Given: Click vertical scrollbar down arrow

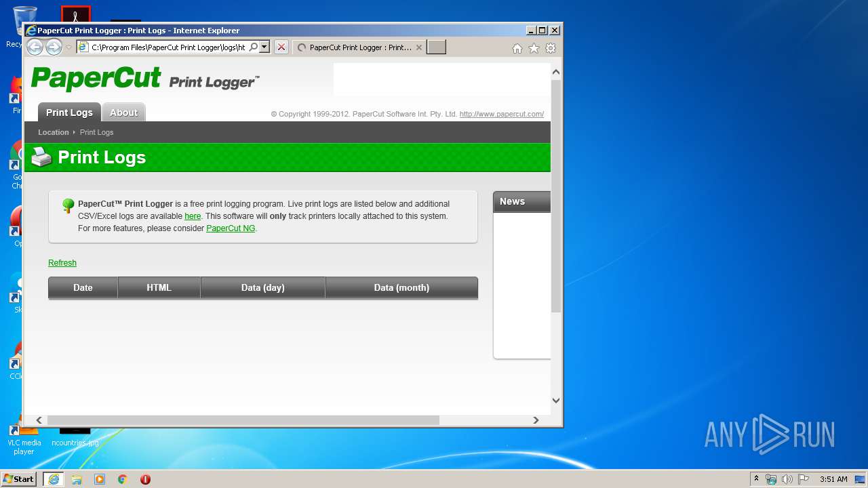Looking at the screenshot, I should tap(556, 400).
